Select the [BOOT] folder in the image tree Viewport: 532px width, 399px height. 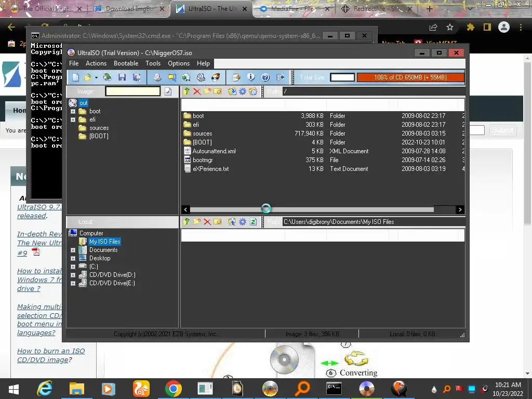99,137
